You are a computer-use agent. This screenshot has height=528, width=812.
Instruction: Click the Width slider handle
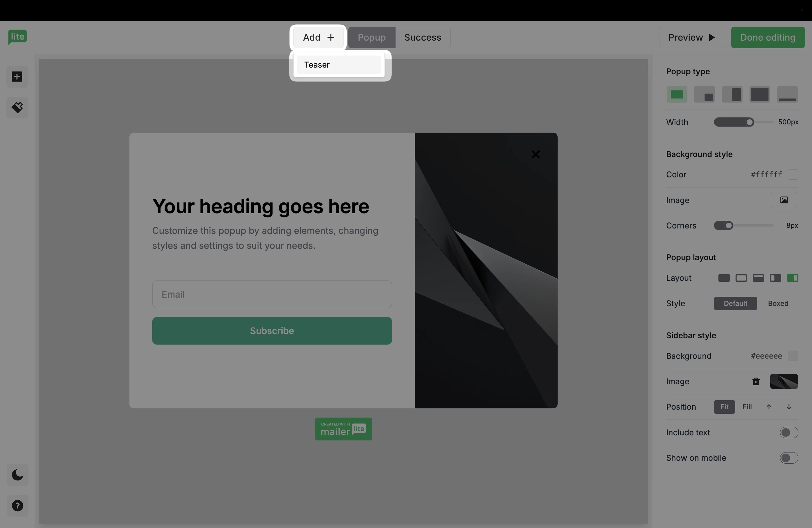(750, 122)
